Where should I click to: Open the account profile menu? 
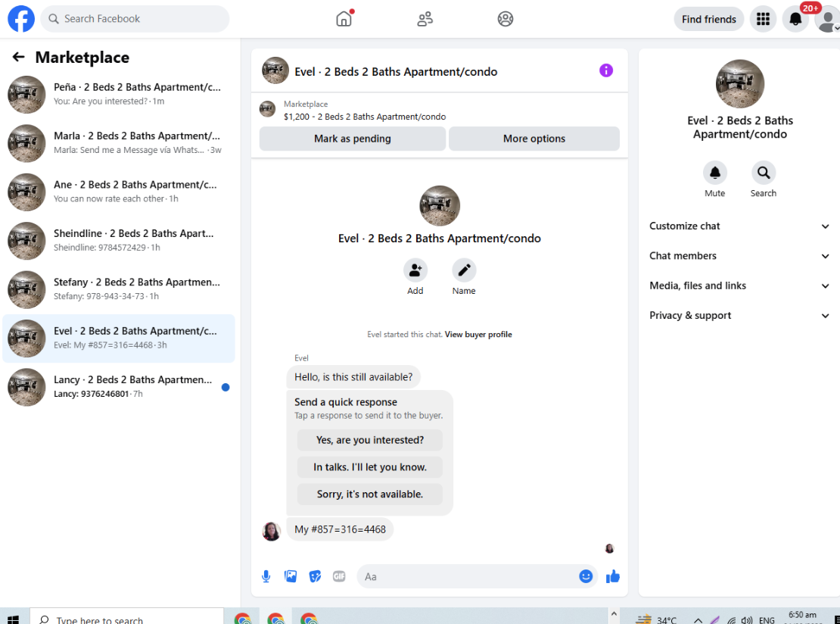point(827,20)
